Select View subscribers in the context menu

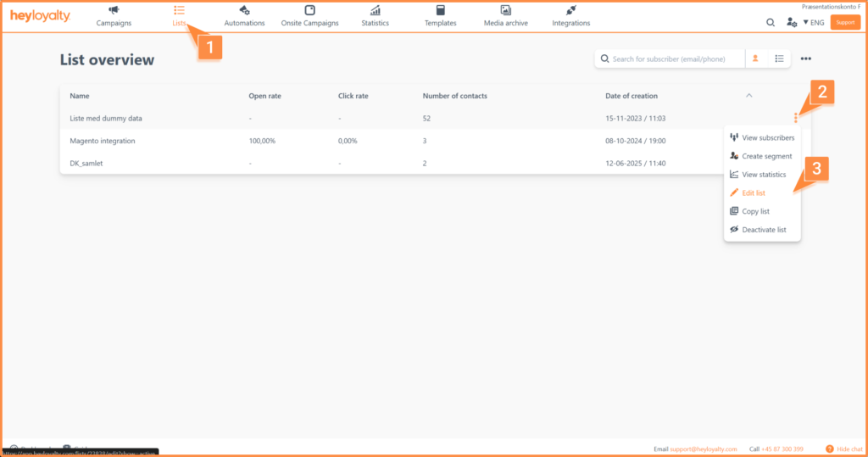pos(768,137)
